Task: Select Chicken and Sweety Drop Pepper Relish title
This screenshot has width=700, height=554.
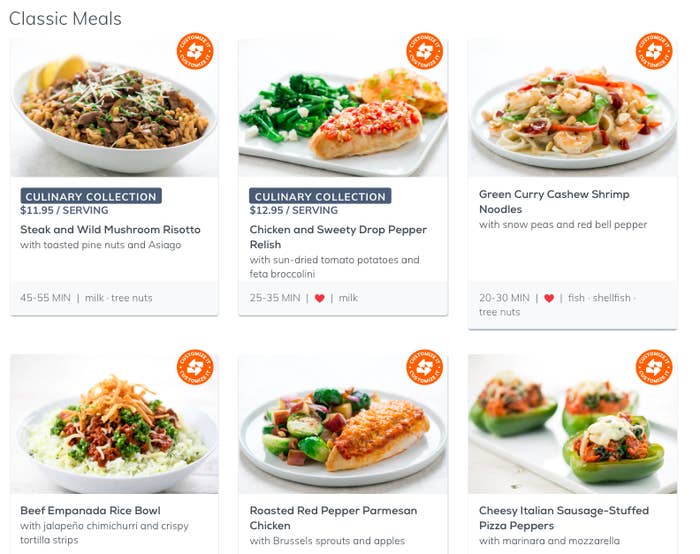Action: 338,237
